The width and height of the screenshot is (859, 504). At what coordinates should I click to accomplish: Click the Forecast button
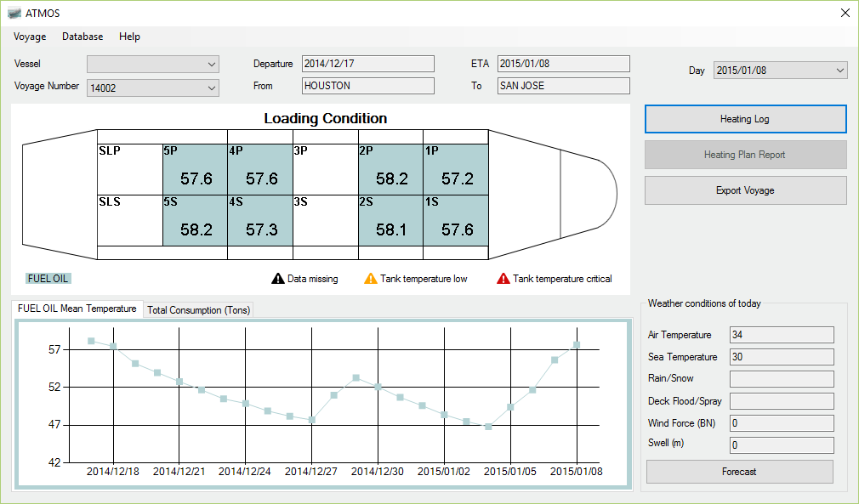point(739,472)
